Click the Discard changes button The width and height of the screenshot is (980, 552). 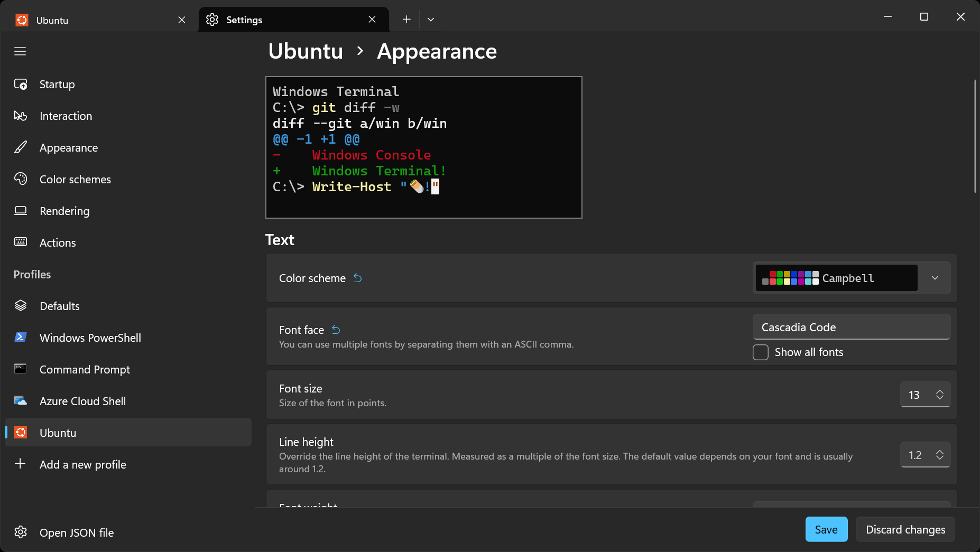coord(905,529)
